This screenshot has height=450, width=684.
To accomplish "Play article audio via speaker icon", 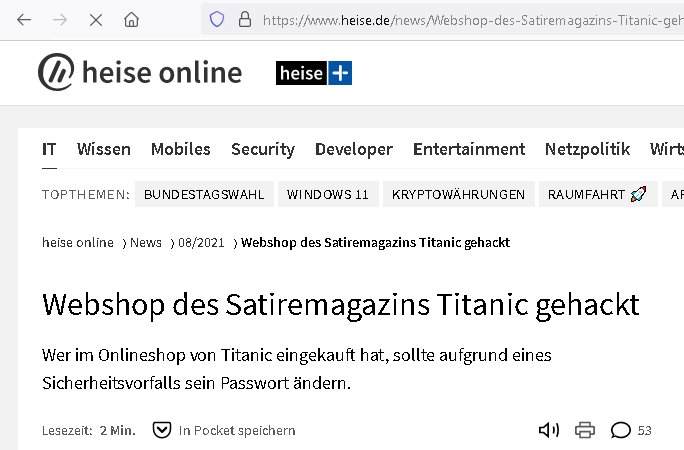I will coord(548,430).
